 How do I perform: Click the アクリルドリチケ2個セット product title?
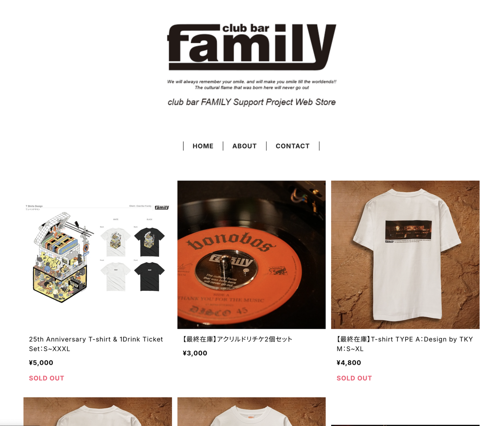tap(237, 339)
